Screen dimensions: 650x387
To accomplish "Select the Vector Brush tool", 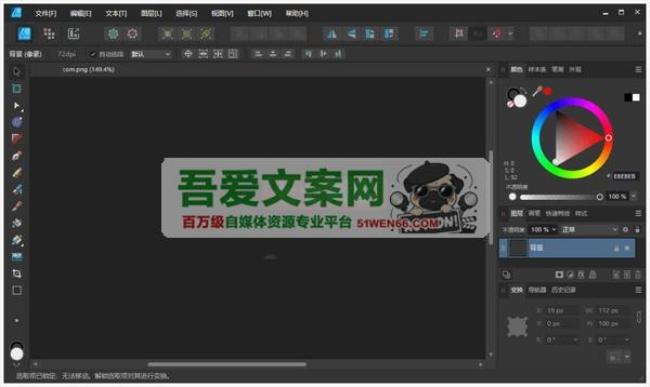I will [17, 189].
